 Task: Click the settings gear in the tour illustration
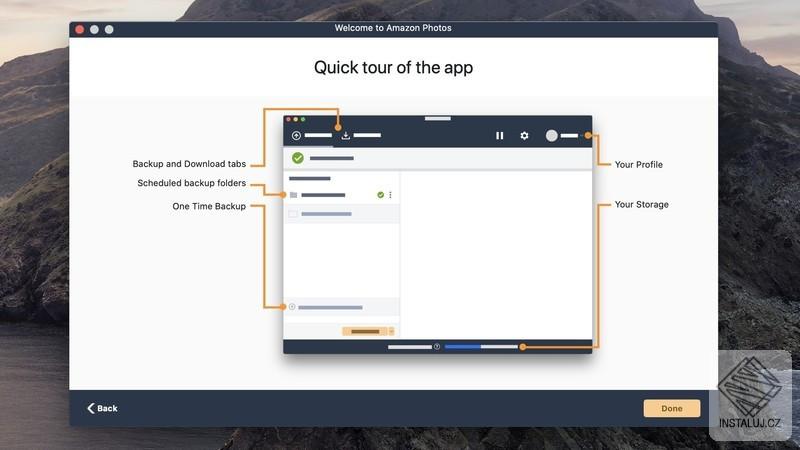(524, 135)
